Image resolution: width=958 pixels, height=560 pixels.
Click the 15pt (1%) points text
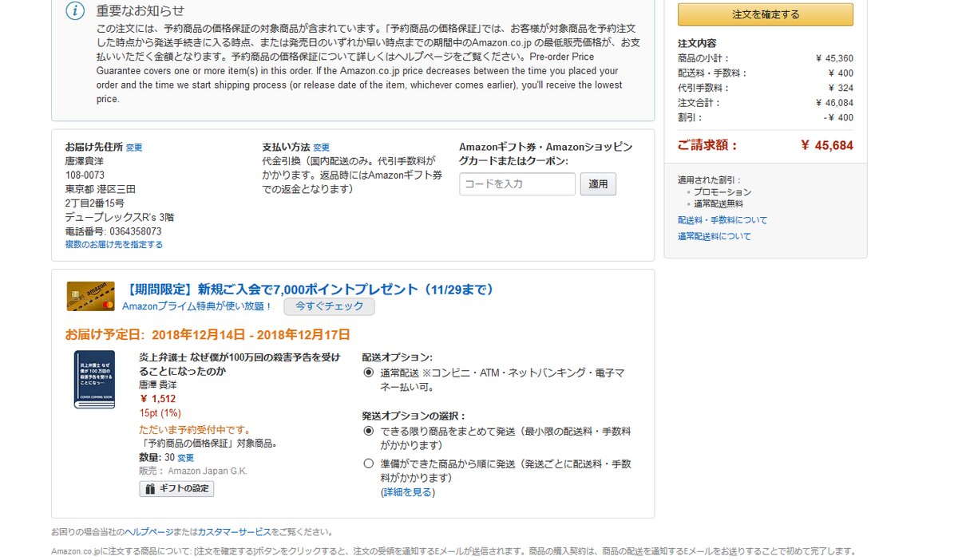(160, 413)
